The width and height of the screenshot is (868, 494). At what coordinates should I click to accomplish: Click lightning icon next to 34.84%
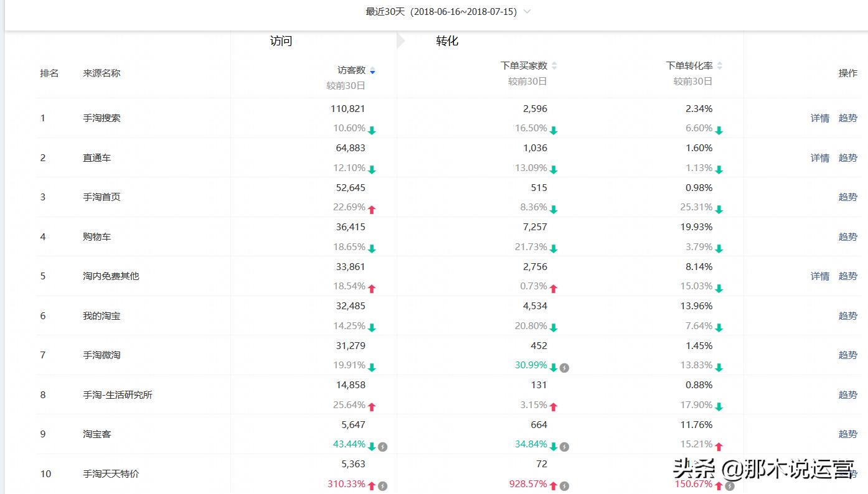coord(564,447)
